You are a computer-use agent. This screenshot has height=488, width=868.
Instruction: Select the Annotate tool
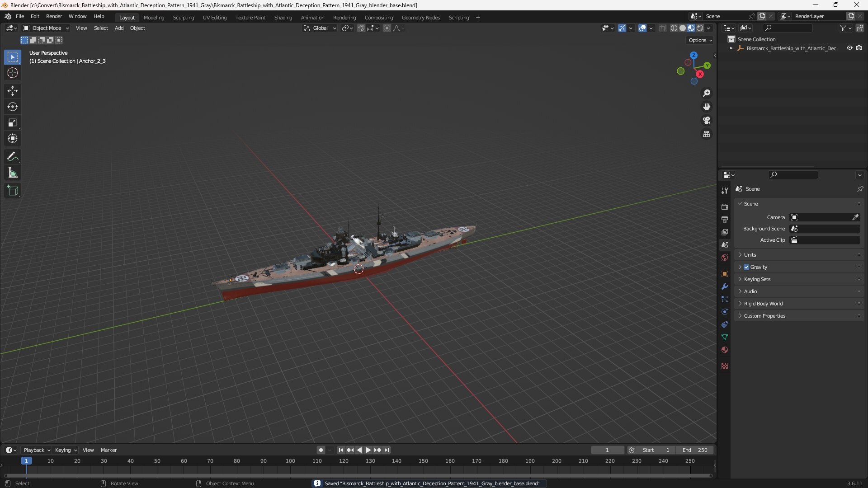coord(13,157)
